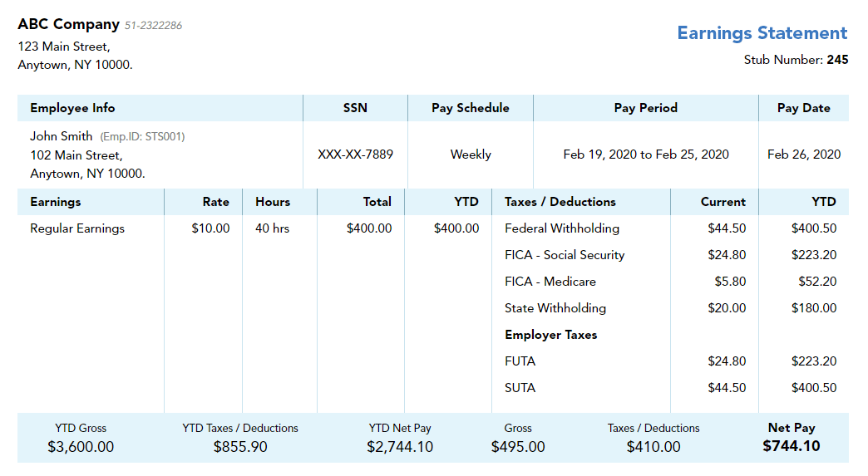868x476 pixels.
Task: Click the employee name John Smith
Action: [62, 136]
